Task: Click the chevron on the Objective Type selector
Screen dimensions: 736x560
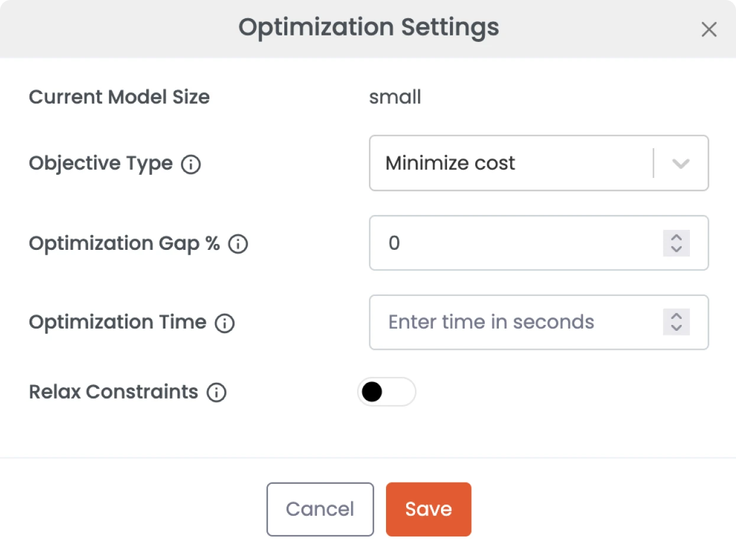Action: (680, 164)
